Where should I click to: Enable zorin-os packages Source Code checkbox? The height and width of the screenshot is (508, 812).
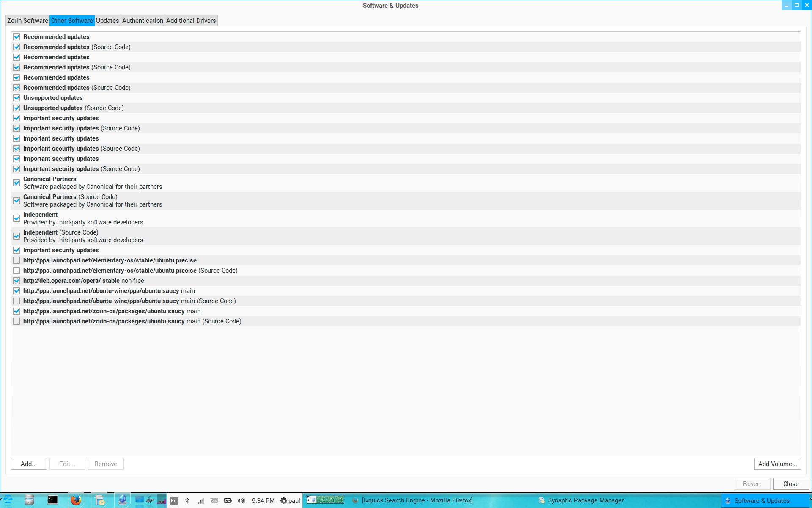[x=16, y=321]
